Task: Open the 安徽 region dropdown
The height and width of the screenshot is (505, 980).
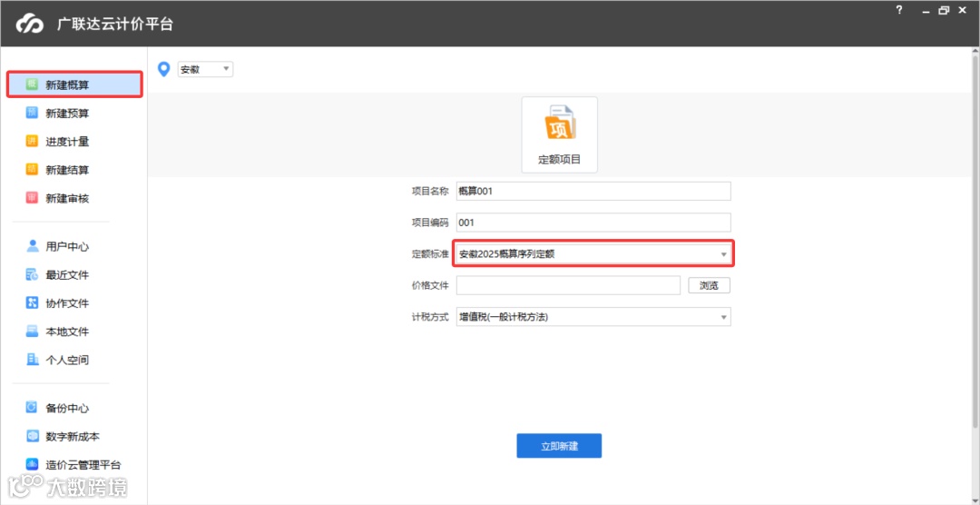Action: (x=205, y=69)
